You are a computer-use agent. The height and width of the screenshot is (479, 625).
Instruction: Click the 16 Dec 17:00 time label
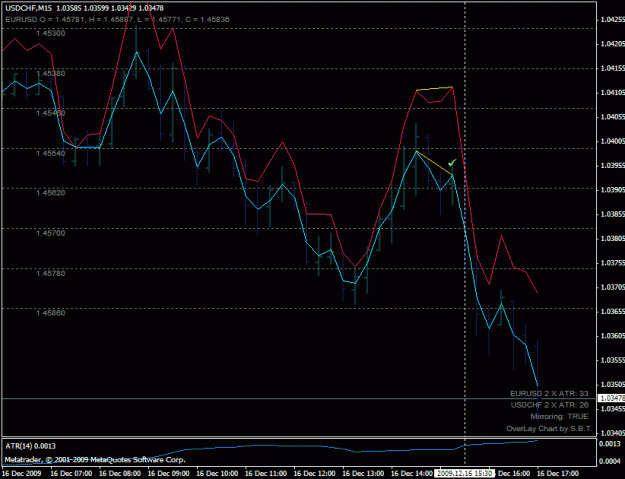tap(558, 473)
